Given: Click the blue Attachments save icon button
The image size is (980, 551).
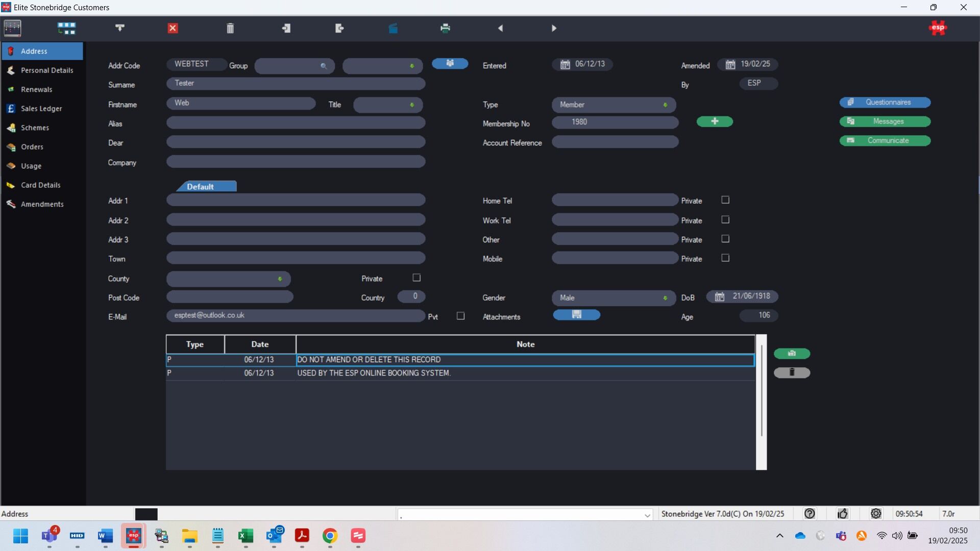Looking at the screenshot, I should click(577, 315).
